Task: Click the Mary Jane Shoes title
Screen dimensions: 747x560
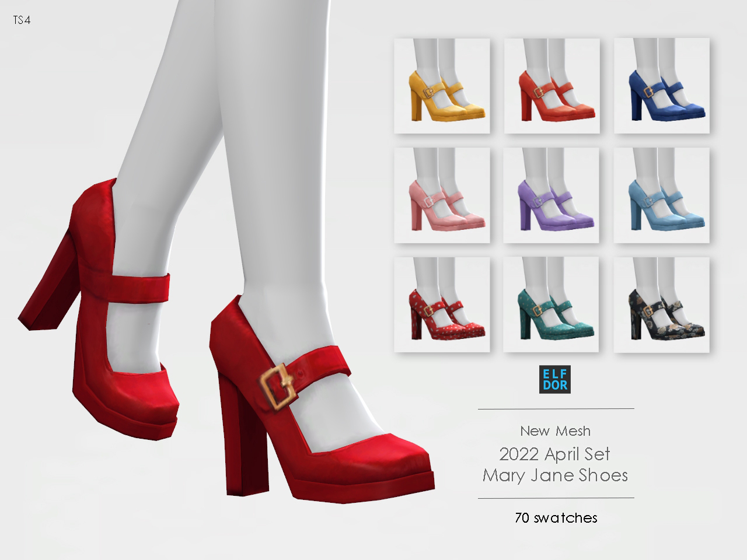Action: pyautogui.click(x=555, y=475)
